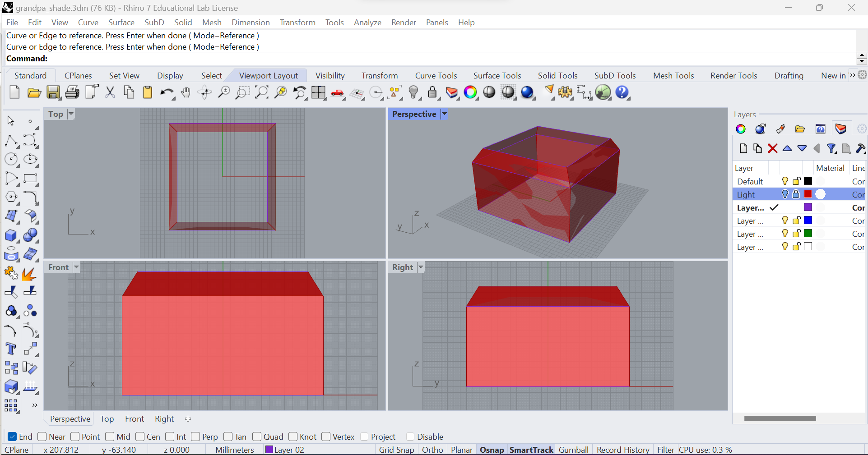The width and height of the screenshot is (868, 455).
Task: Click the padlock Lock objects icon
Action: (432, 92)
